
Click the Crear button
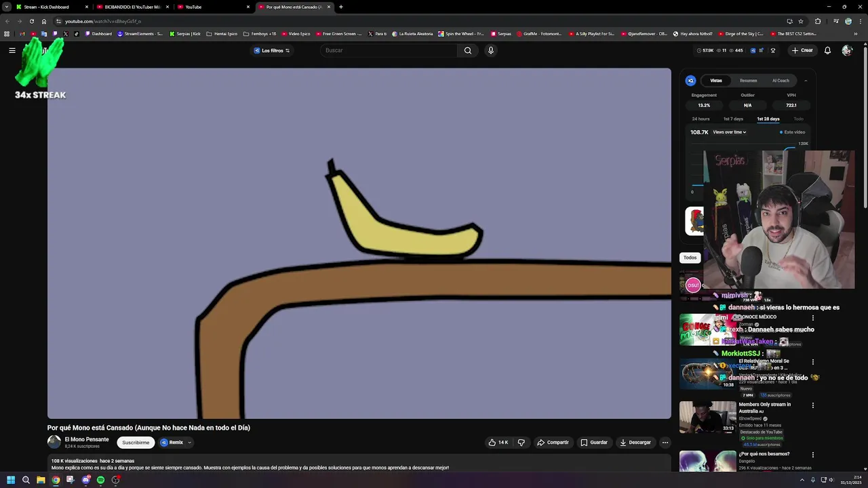[802, 50]
